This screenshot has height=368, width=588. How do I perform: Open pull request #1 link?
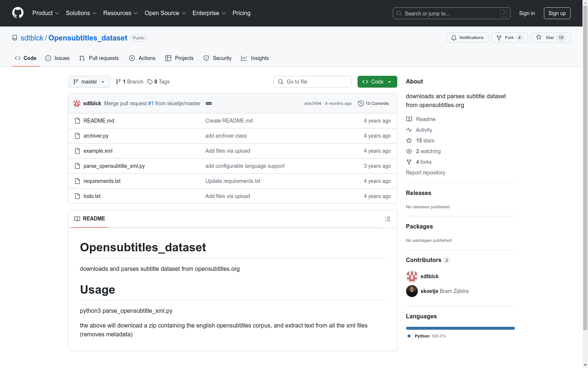point(151,103)
